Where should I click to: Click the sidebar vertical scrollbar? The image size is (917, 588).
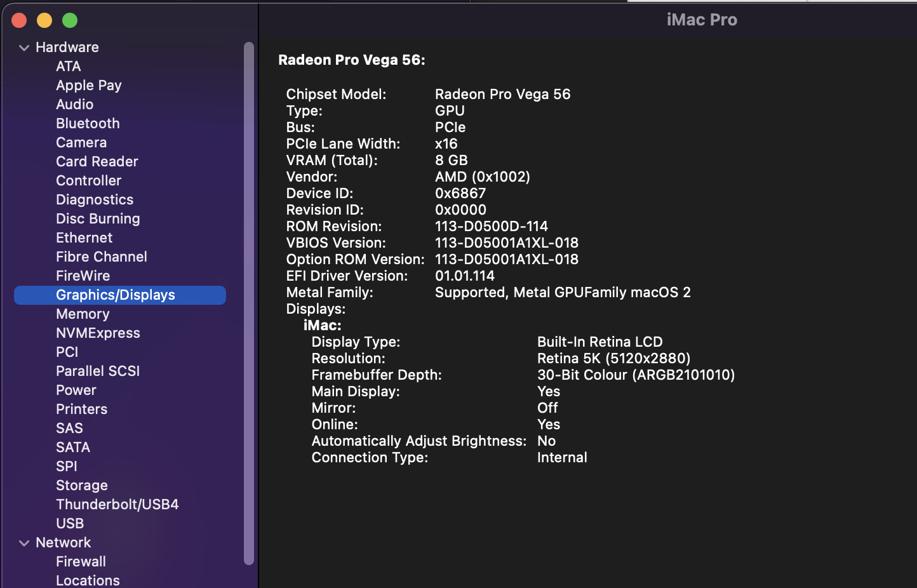click(x=249, y=304)
